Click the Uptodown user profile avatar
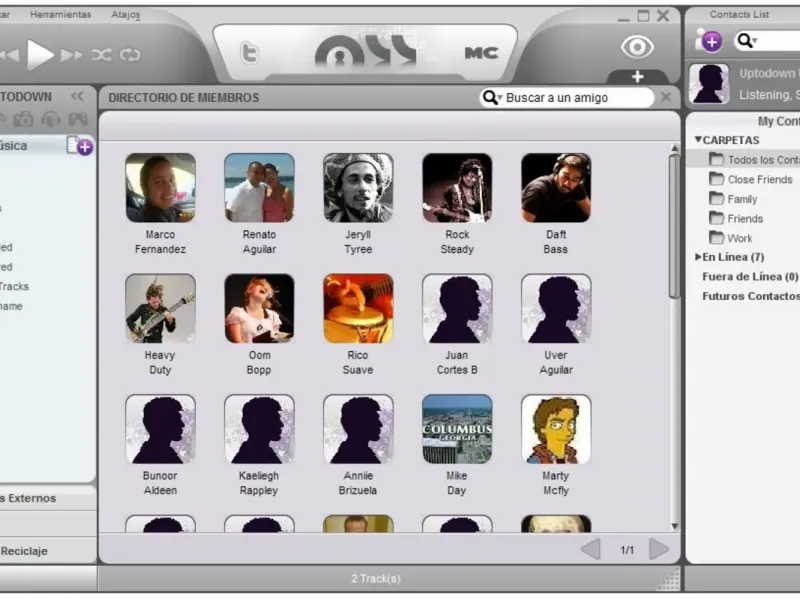 click(x=709, y=84)
